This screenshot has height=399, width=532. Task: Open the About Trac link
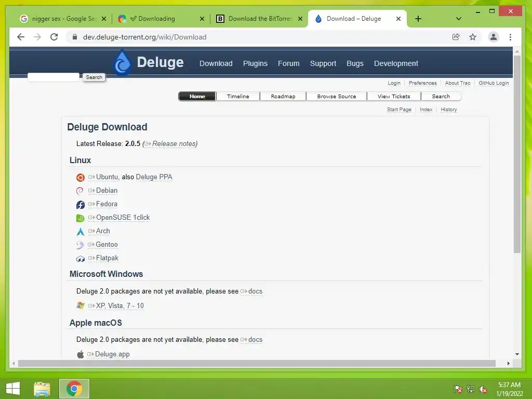tap(458, 83)
